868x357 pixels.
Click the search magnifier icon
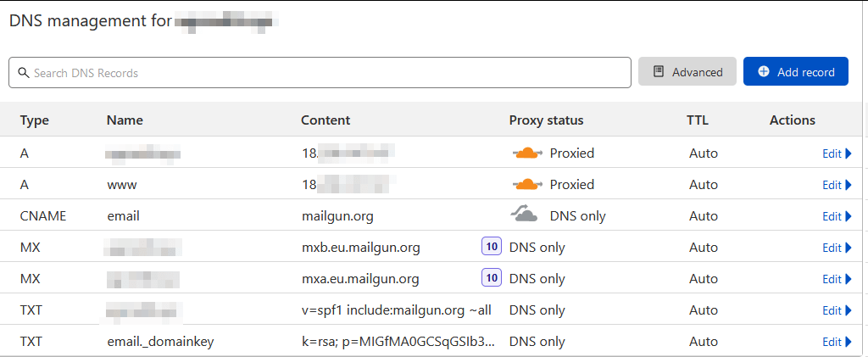24,73
